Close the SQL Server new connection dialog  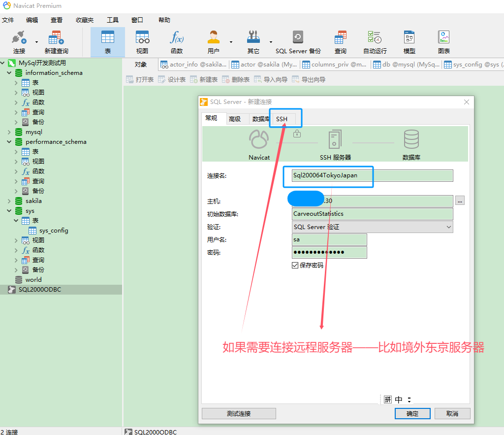pyautogui.click(x=467, y=102)
